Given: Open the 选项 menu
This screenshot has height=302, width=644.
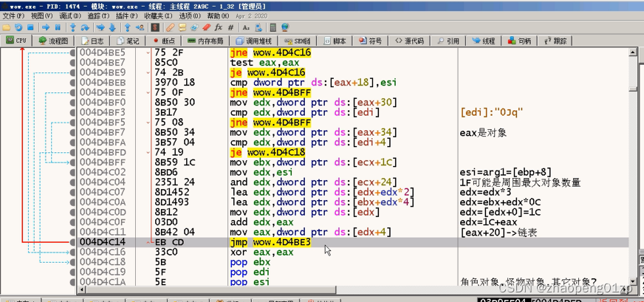Looking at the screenshot, I should pyautogui.click(x=189, y=16).
